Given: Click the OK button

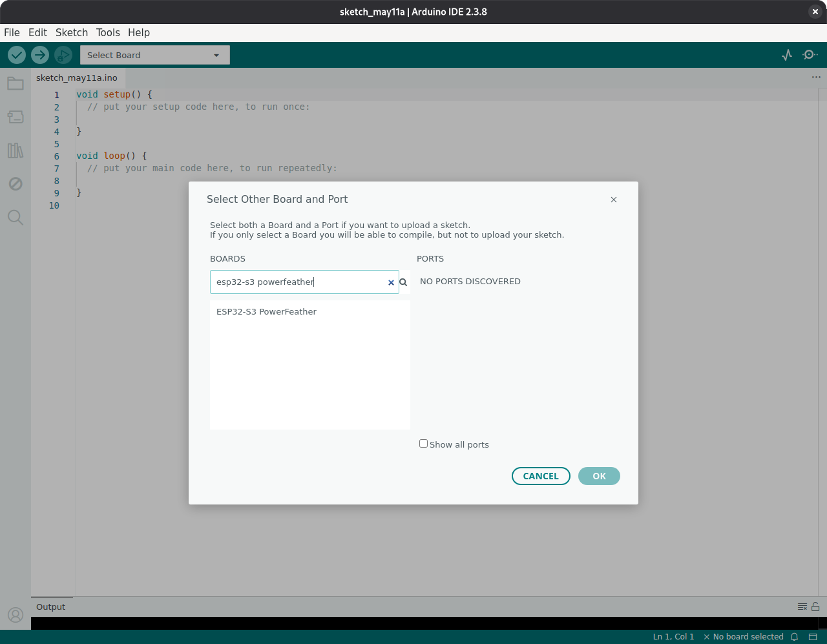Looking at the screenshot, I should tap(599, 476).
